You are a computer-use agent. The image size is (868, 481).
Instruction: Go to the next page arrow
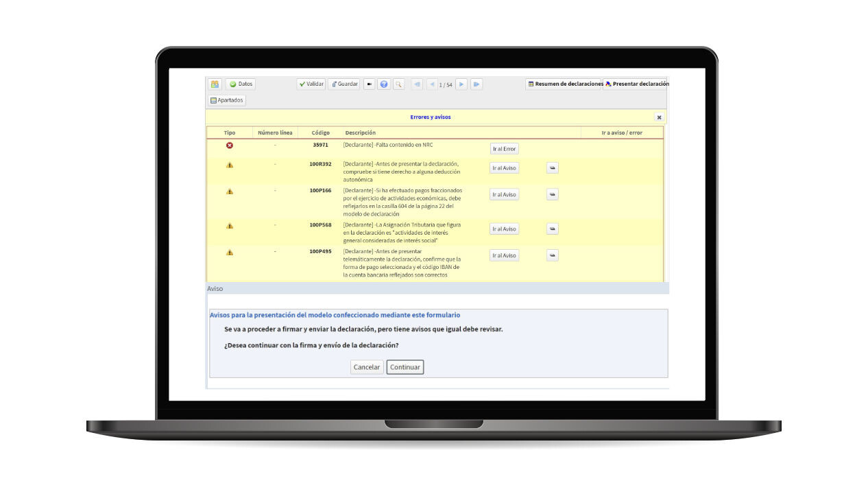click(461, 84)
